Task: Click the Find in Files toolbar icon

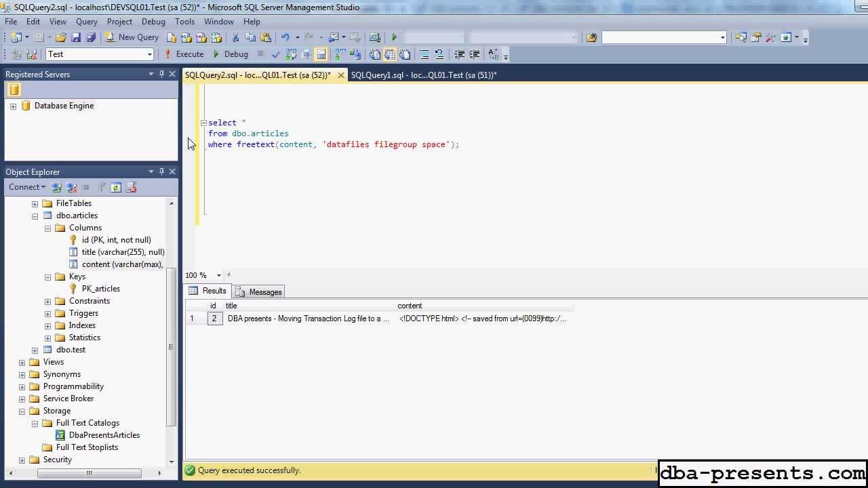Action: (591, 37)
